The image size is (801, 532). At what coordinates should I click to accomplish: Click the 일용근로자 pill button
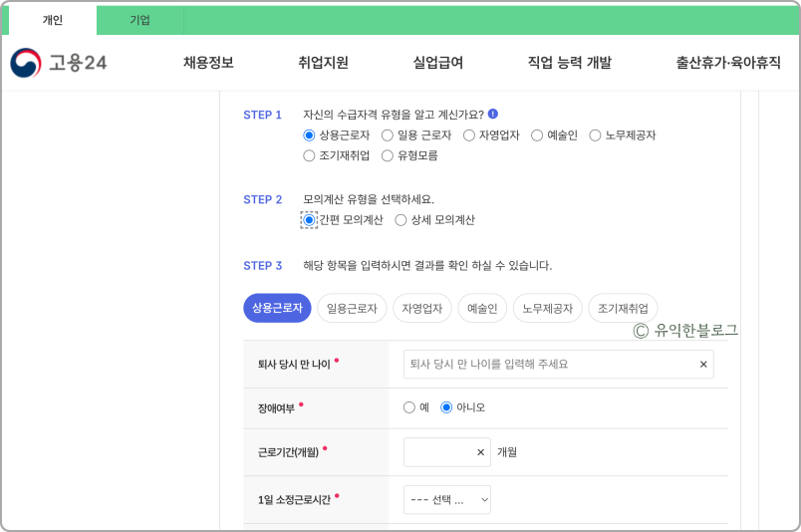[x=352, y=308]
